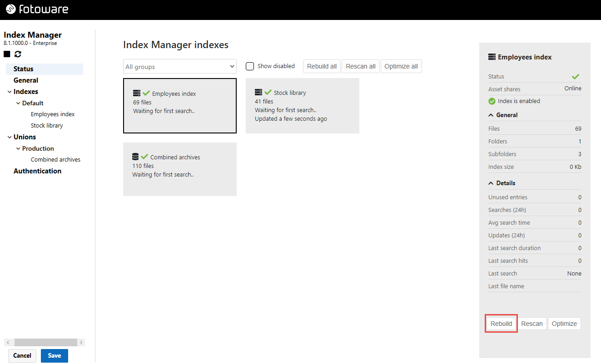Click Optimize in the Employees index panel

click(564, 324)
